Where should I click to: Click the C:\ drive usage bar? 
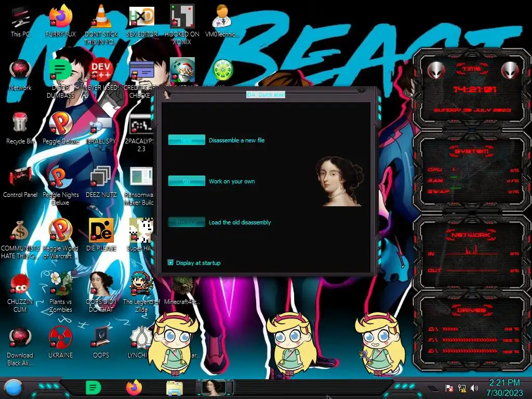click(450, 329)
